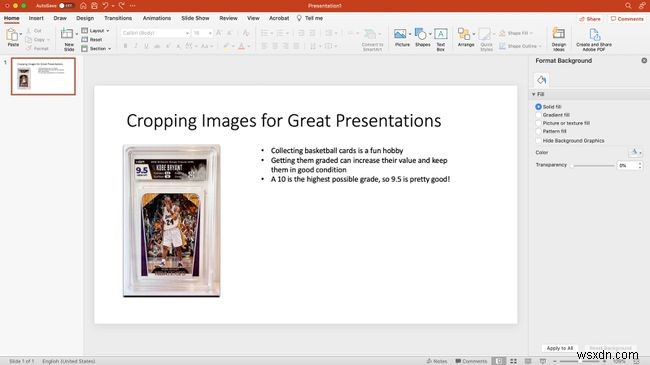
Task: Open the Animations tab
Action: pos(157,18)
